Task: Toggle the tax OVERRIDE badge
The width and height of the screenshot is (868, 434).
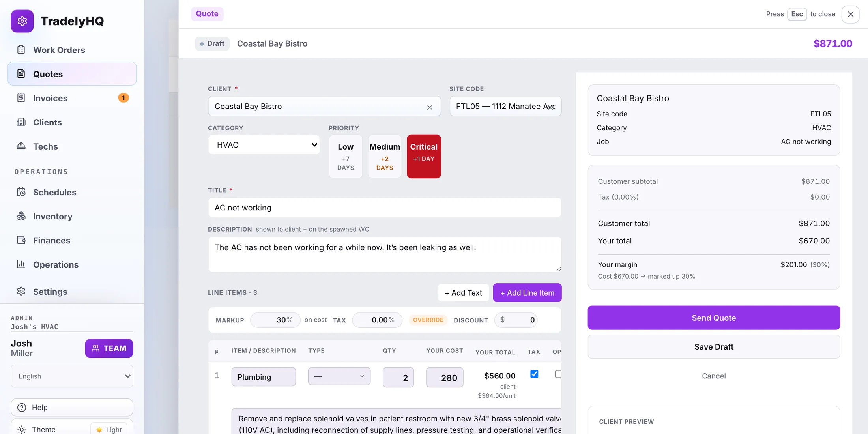Action: [428, 320]
